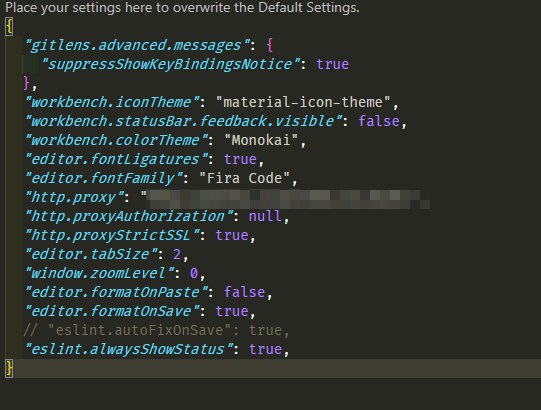Click the false value of feedback.visible
The height and width of the screenshot is (410, 541).
(x=378, y=121)
